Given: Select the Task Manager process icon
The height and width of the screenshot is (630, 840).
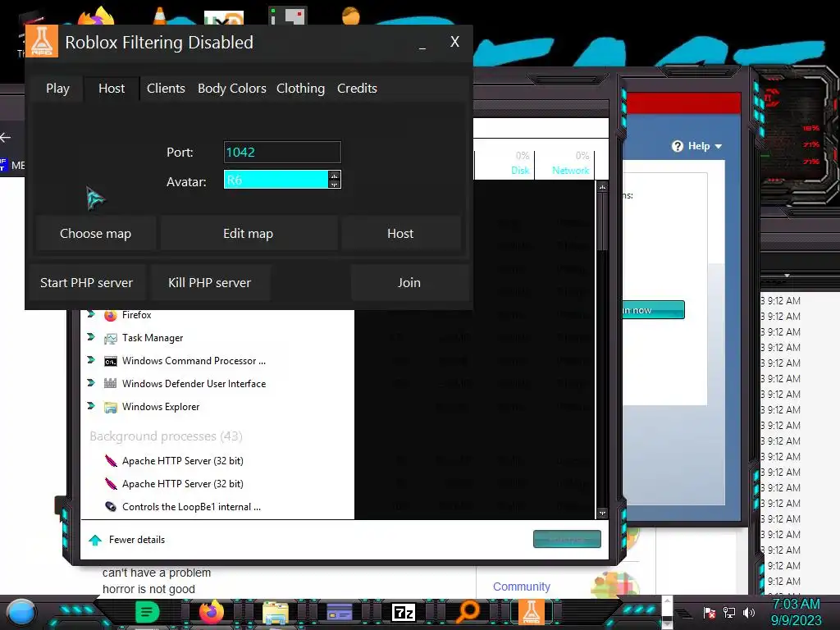Looking at the screenshot, I should pos(111,339).
